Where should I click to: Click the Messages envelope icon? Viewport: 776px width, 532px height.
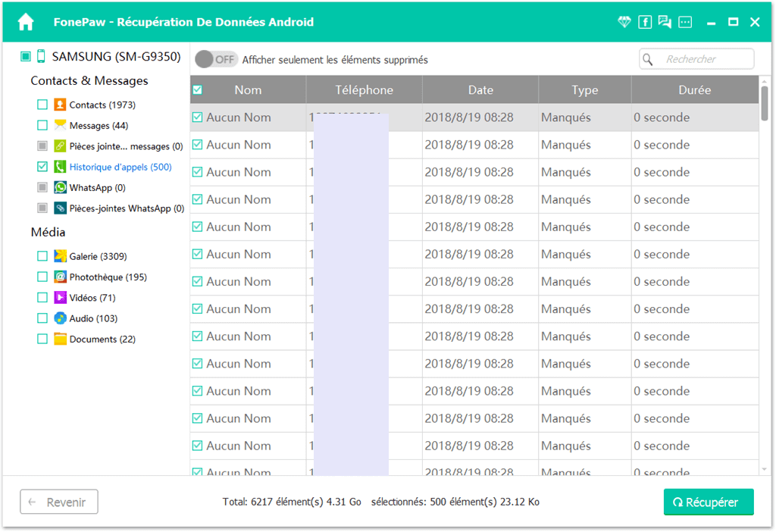pyautogui.click(x=60, y=125)
